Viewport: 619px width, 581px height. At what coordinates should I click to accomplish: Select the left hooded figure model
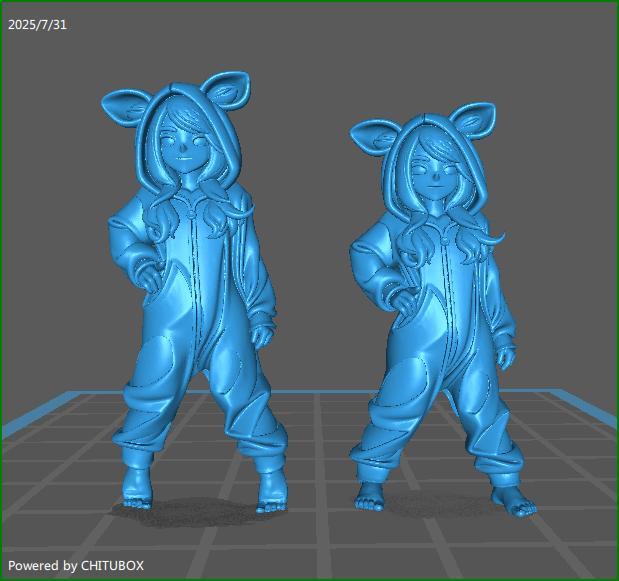(193, 292)
